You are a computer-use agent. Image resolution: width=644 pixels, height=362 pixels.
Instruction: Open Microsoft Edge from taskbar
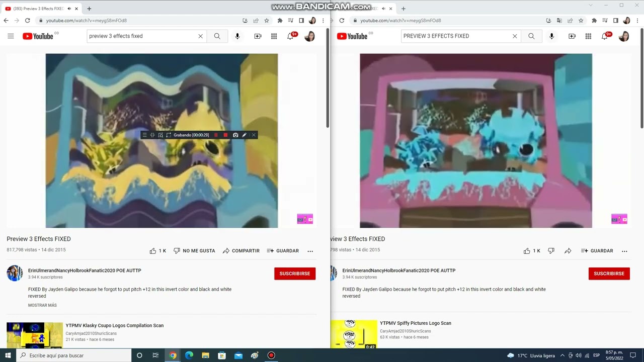coord(189,355)
